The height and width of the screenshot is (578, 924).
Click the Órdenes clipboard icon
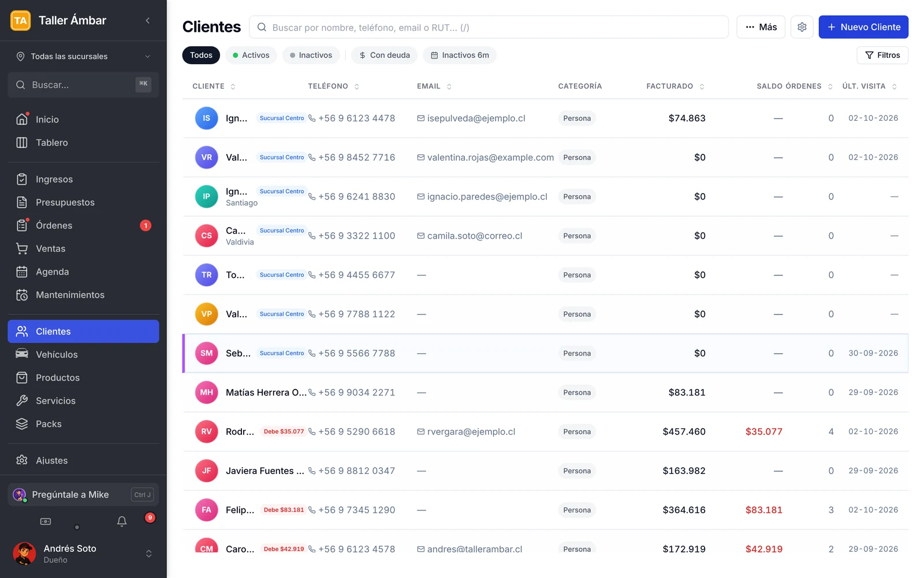click(x=22, y=225)
